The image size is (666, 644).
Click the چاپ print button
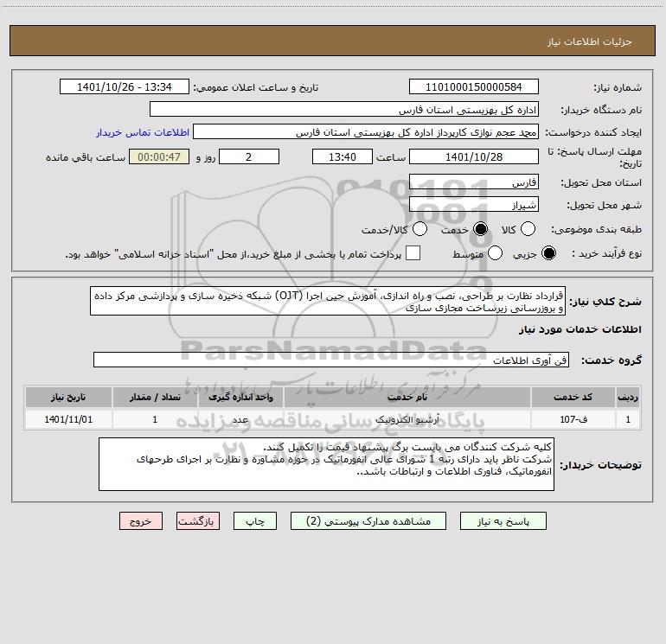pos(255,521)
